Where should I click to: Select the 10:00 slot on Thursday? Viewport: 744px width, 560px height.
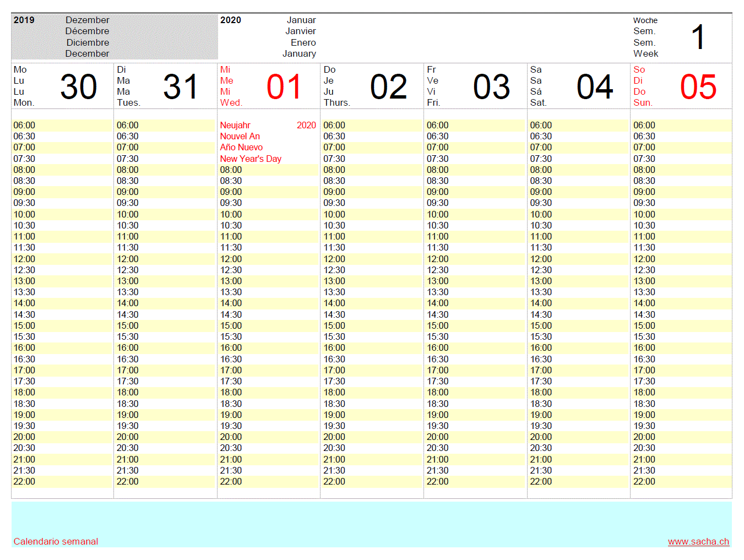pos(372,215)
